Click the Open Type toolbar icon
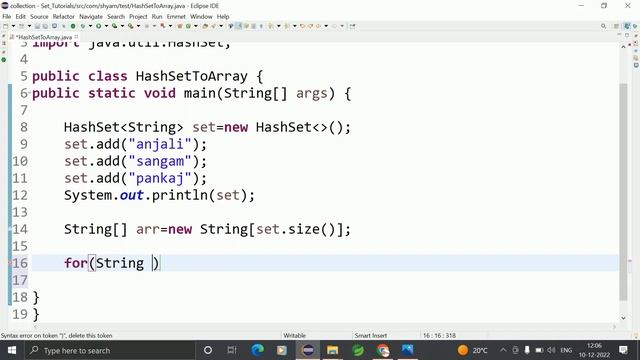The width and height of the screenshot is (640, 360). click(205, 26)
